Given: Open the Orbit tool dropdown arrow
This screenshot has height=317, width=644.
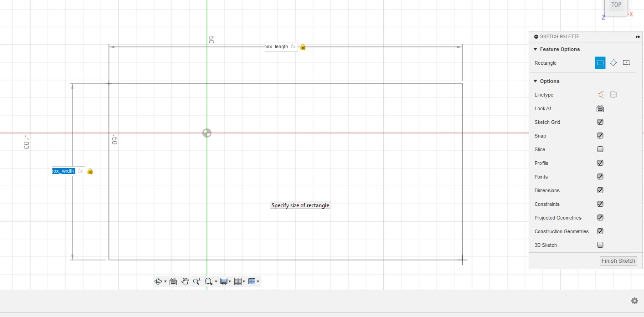Looking at the screenshot, I should (x=165, y=281).
